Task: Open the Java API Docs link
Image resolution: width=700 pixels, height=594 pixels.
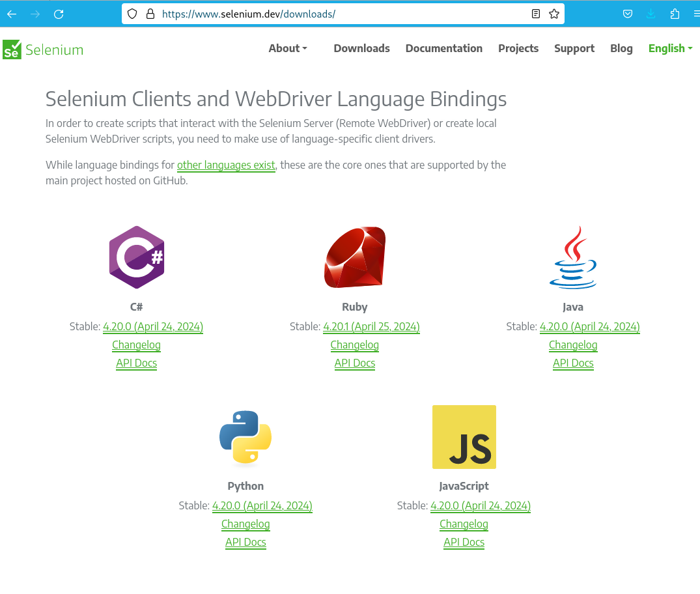Action: [x=573, y=363]
